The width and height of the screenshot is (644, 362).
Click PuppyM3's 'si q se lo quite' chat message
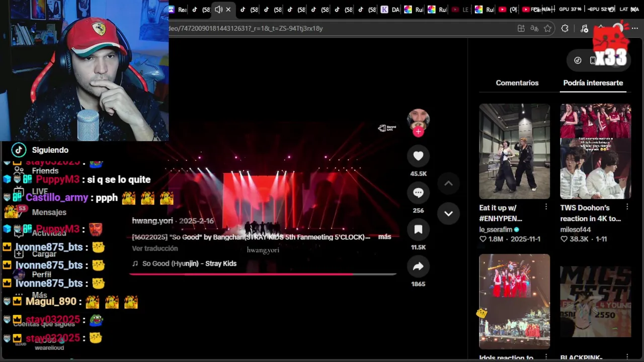pos(77,179)
